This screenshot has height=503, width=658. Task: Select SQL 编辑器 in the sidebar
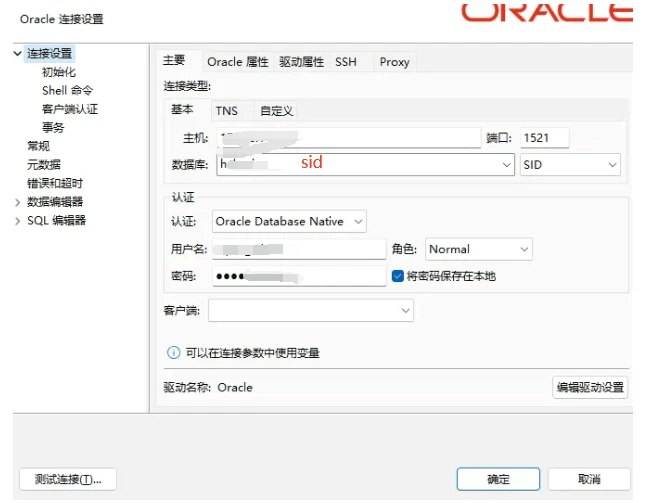click(x=56, y=221)
